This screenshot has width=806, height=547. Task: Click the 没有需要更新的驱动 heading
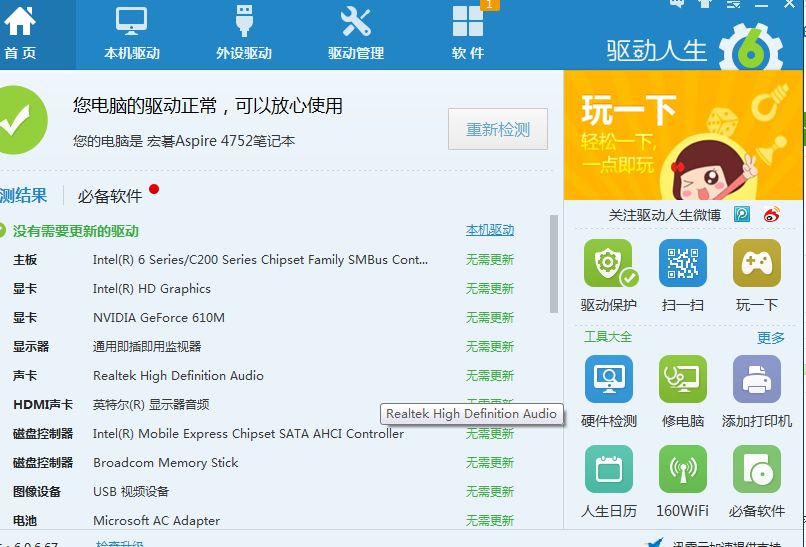point(76,231)
